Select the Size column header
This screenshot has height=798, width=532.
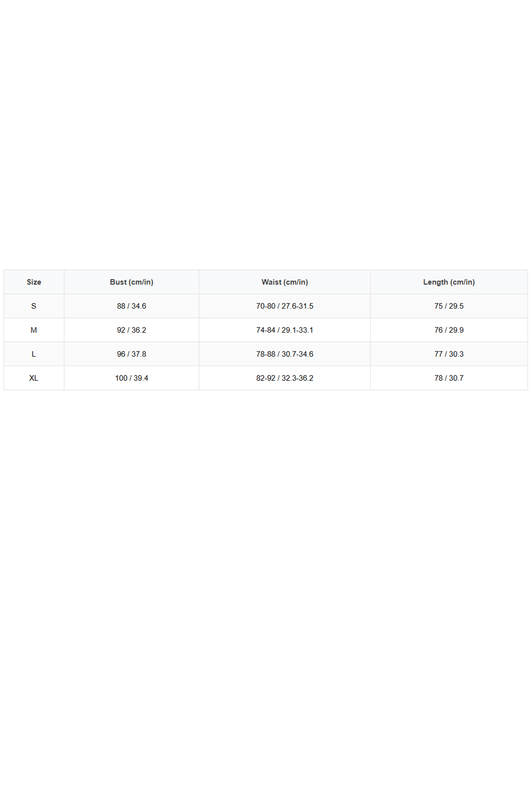(x=34, y=282)
